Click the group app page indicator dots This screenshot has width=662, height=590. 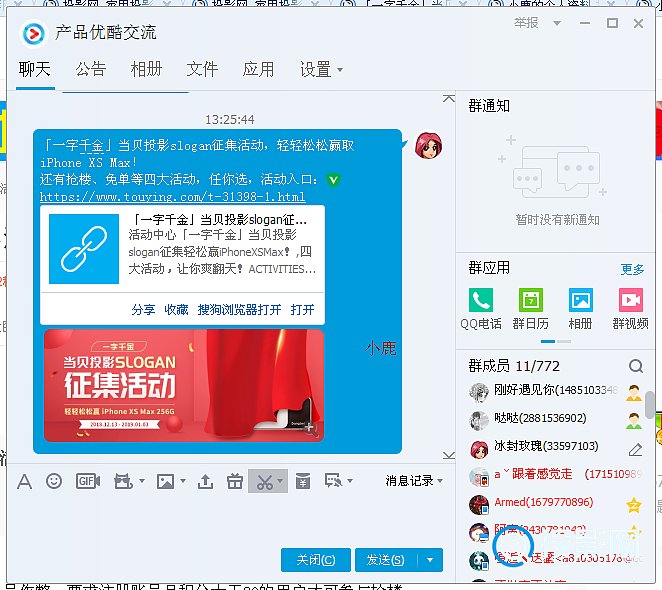click(x=556, y=341)
